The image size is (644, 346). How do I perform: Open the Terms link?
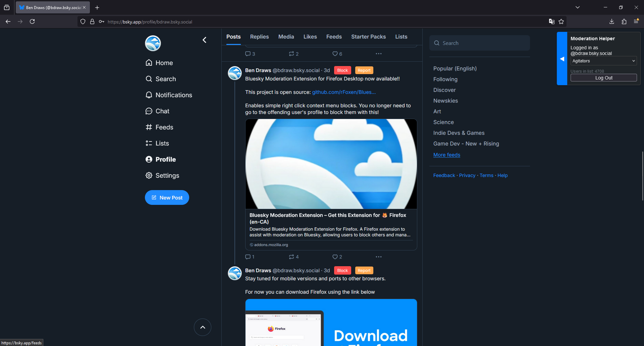coord(486,175)
